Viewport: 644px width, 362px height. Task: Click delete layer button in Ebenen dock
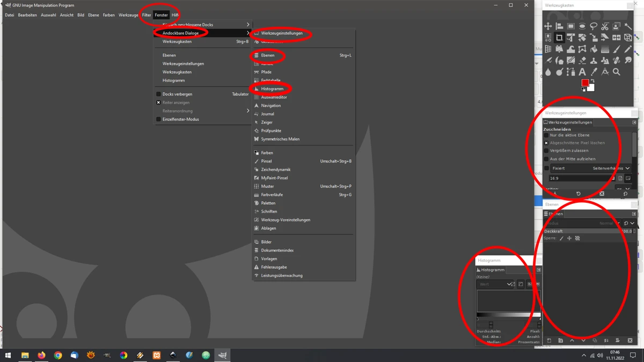tap(630, 341)
